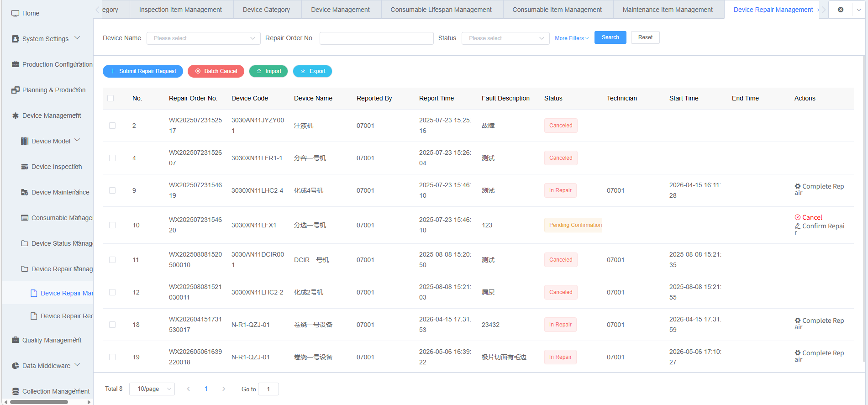The image size is (868, 405).
Task: Click Submit Repair Request button
Action: tap(143, 71)
